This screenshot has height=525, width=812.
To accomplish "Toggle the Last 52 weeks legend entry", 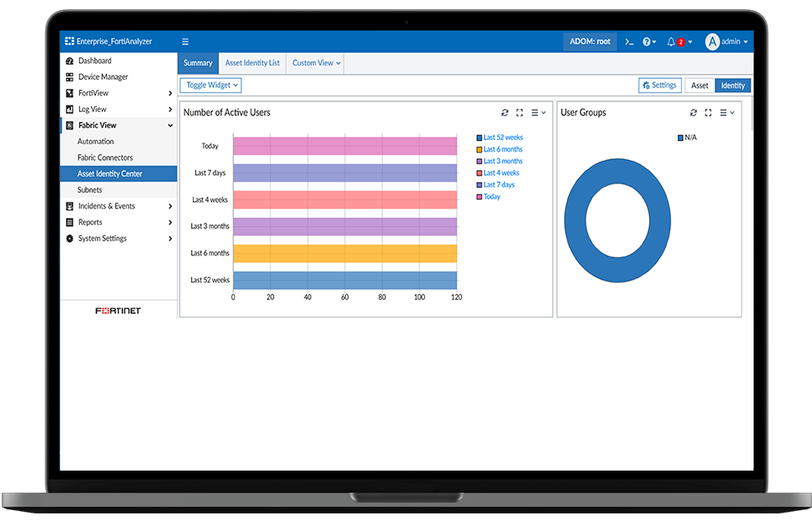I will pyautogui.click(x=500, y=138).
